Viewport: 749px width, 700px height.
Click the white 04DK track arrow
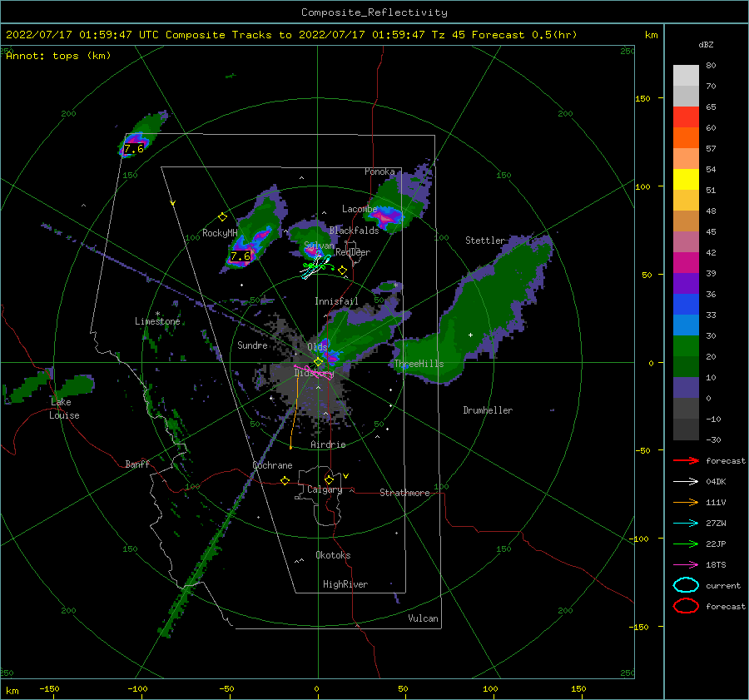tap(686, 481)
